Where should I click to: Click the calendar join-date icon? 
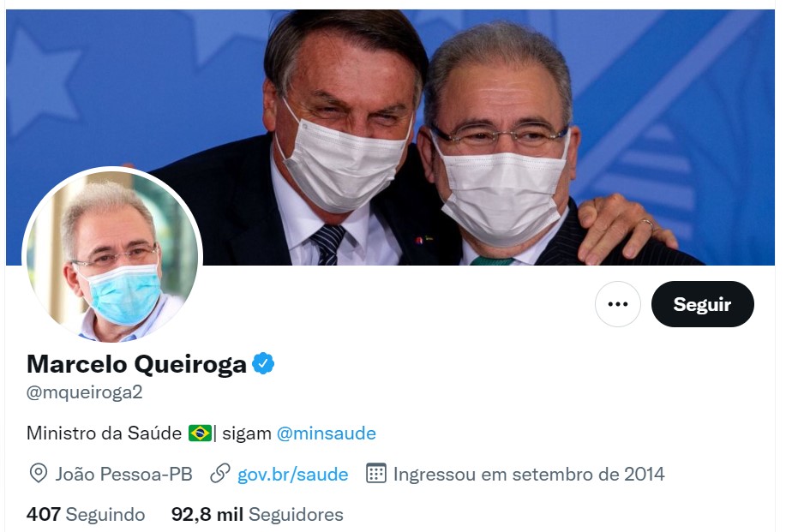pyautogui.click(x=376, y=473)
